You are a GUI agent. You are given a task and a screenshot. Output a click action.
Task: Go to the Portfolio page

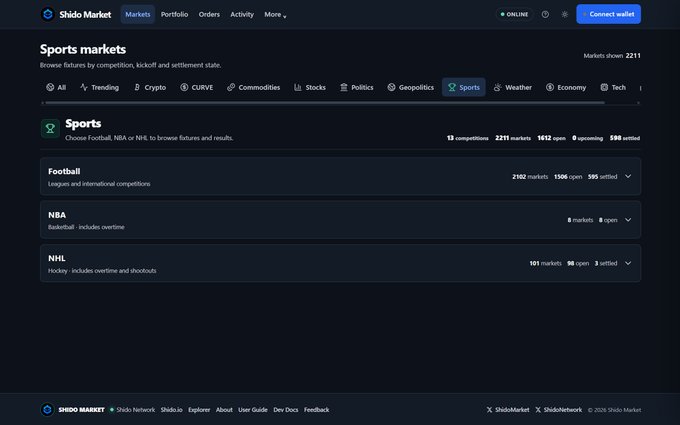click(x=174, y=14)
